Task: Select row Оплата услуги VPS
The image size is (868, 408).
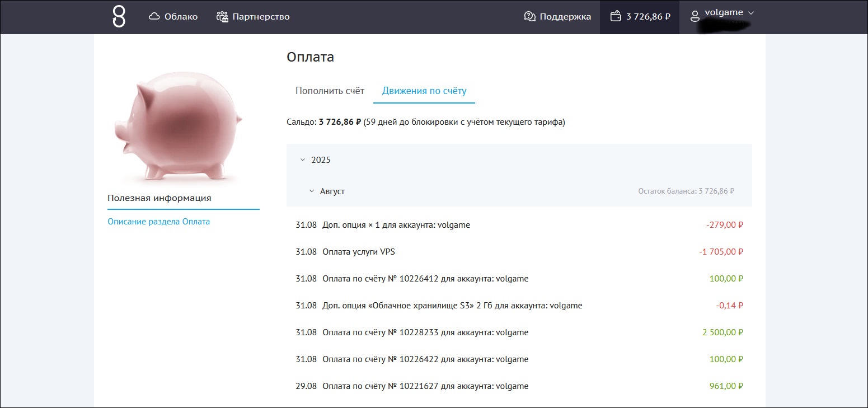Action: click(519, 252)
